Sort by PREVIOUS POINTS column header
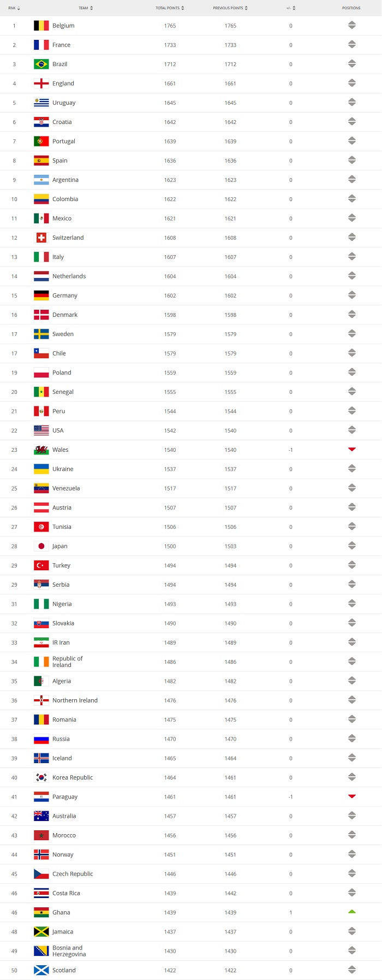The height and width of the screenshot is (980, 382). click(230, 8)
